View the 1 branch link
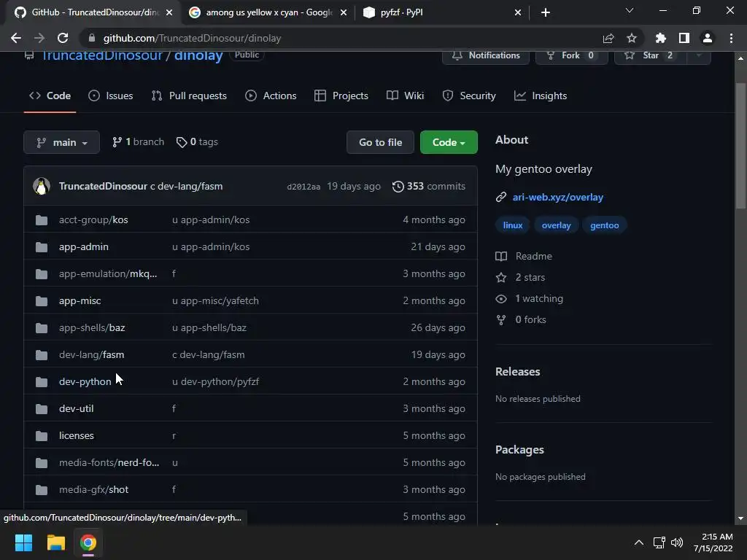The width and height of the screenshot is (747, 560). click(138, 142)
